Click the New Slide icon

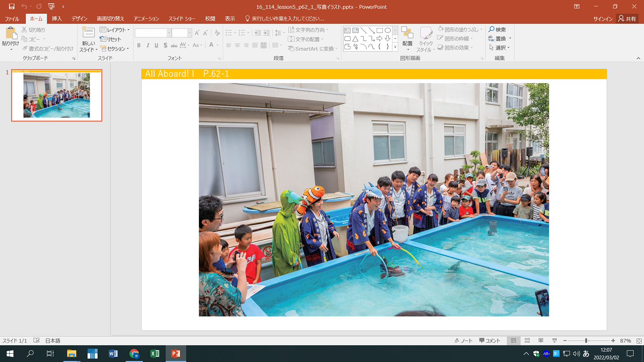point(88,33)
